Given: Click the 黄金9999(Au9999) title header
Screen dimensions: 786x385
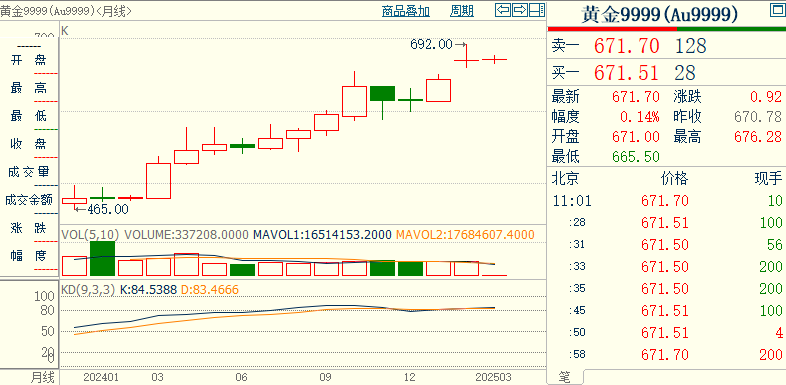Looking at the screenshot, I should 659,15.
